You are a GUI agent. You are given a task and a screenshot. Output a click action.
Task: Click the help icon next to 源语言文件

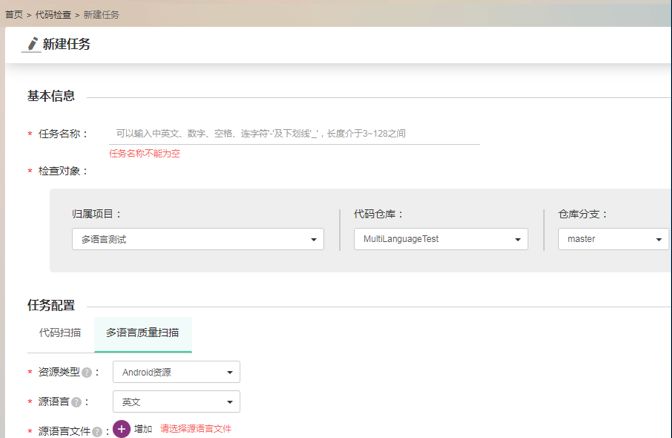(x=97, y=432)
